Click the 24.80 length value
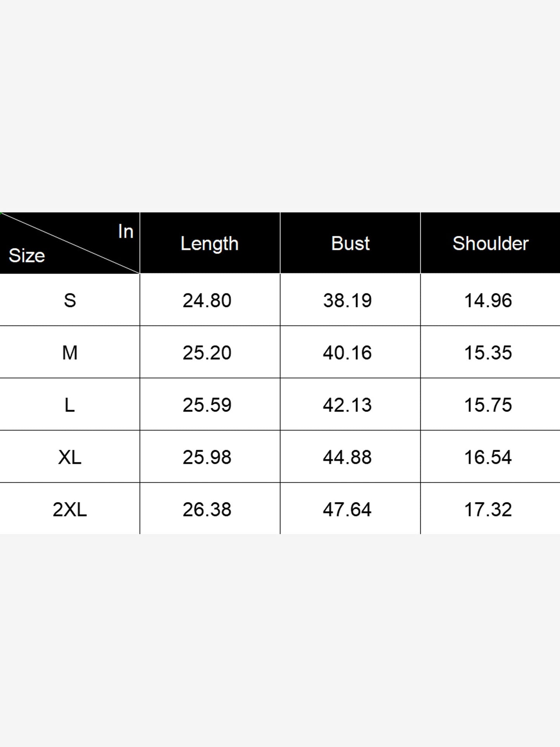Image resolution: width=560 pixels, height=747 pixels. [x=207, y=300]
